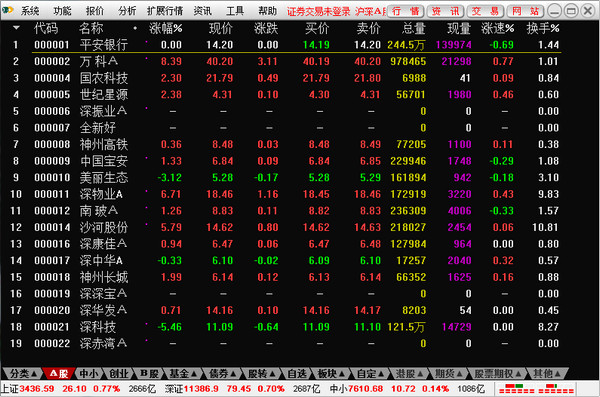Select stock row 神州高铁
This screenshot has height=397, width=600.
(x=285, y=144)
